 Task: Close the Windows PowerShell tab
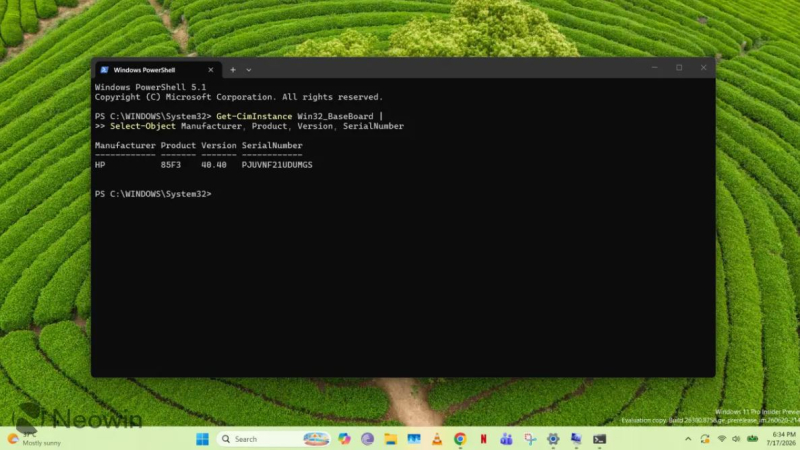211,70
